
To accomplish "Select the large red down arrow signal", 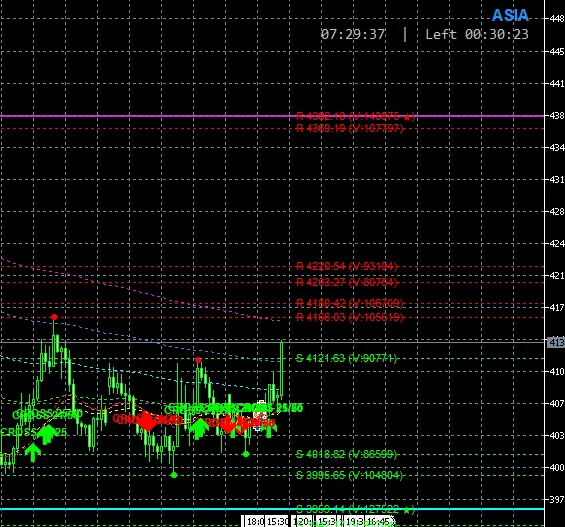I will coord(147,421).
